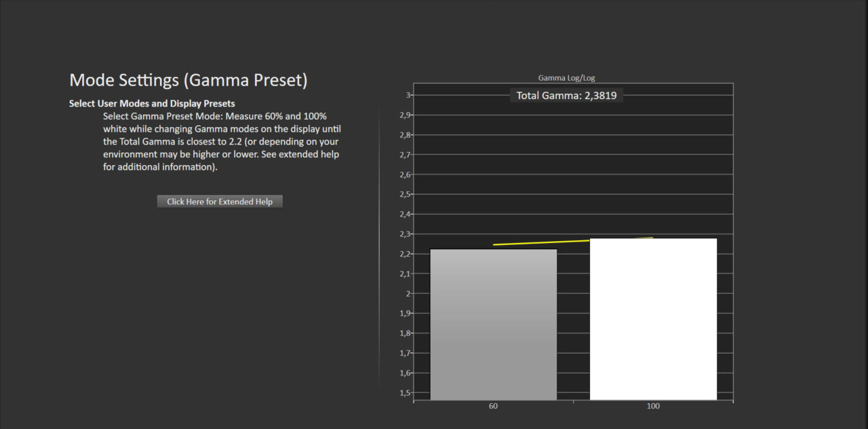Select the Total Gamma 2,3819 readout
The image size is (868, 429).
click(x=566, y=96)
